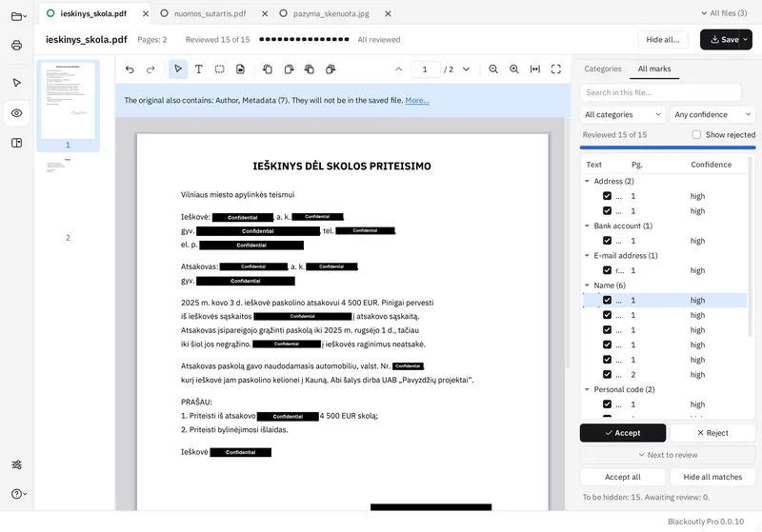Open the Categories tab
Screen dimensions: 762x532
point(603,69)
